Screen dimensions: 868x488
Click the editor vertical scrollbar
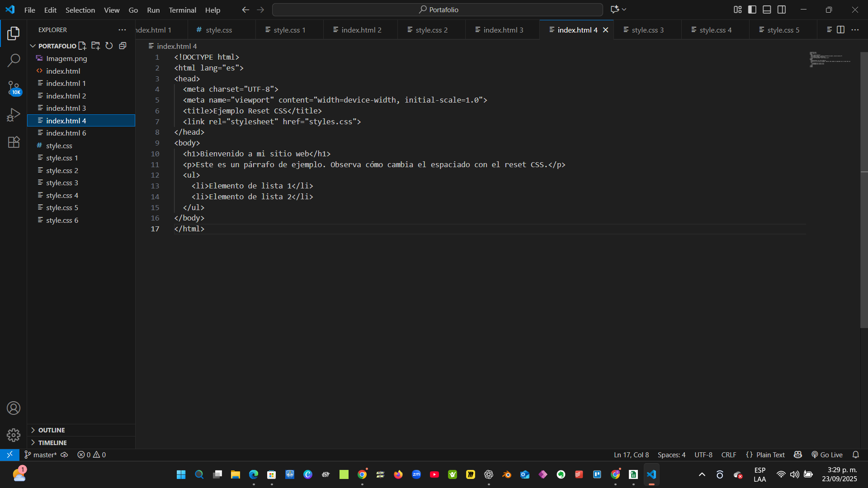tap(864, 190)
